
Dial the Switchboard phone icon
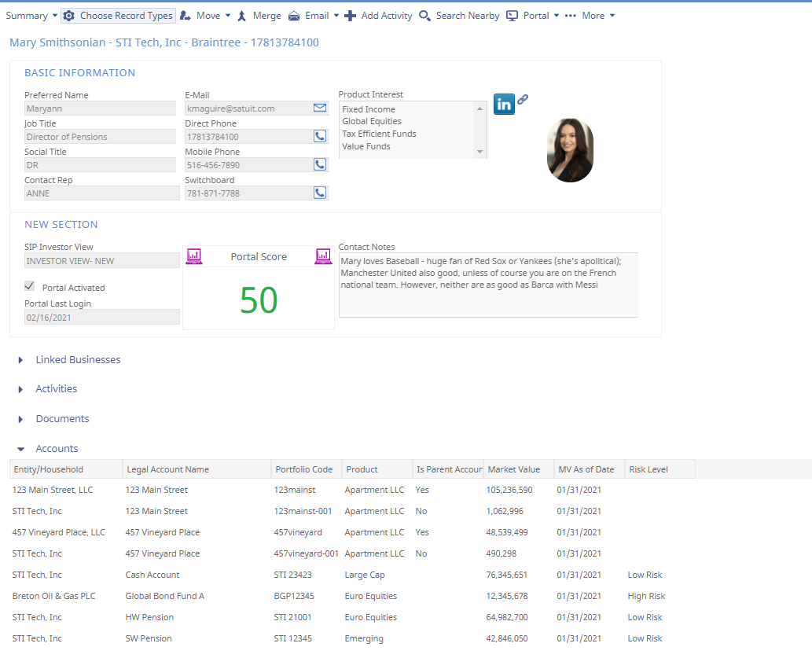(x=320, y=193)
